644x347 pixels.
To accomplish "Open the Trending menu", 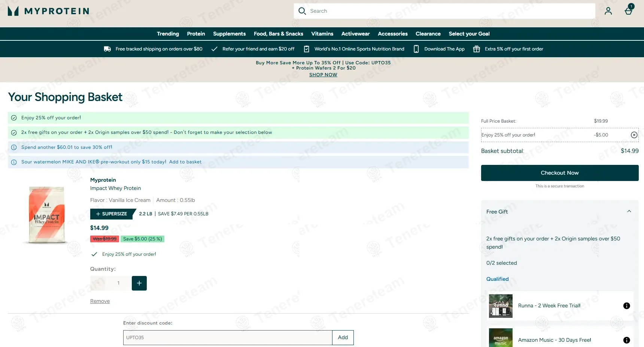I will [x=168, y=34].
